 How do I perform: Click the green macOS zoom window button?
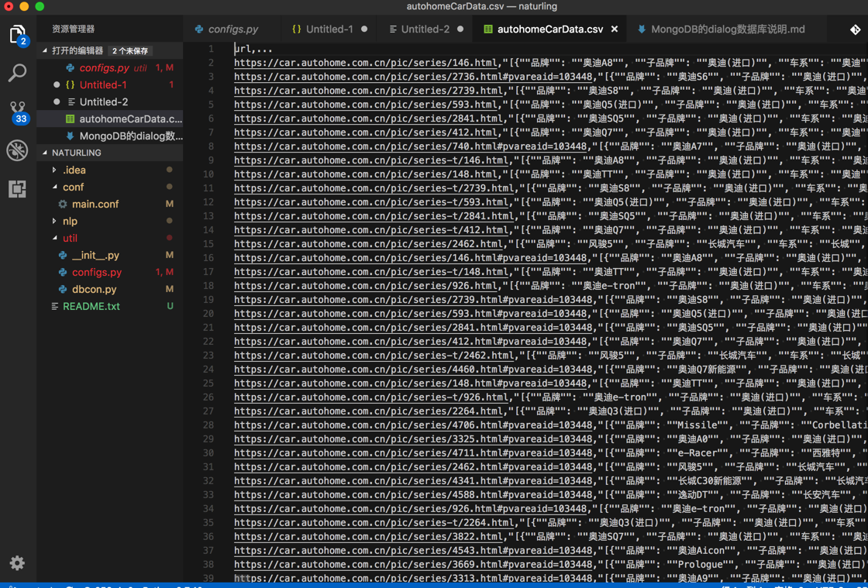point(40,7)
